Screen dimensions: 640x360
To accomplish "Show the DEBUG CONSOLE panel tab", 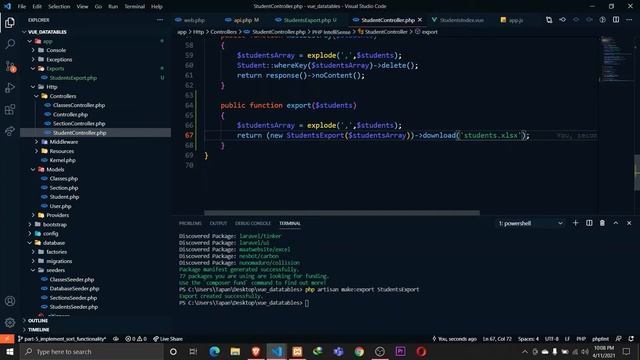I will click(253, 223).
